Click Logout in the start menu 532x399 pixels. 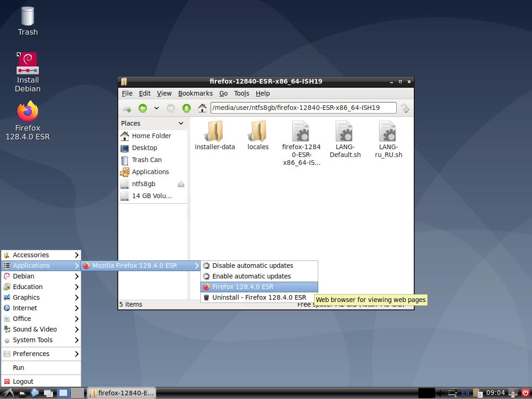[x=41, y=382]
